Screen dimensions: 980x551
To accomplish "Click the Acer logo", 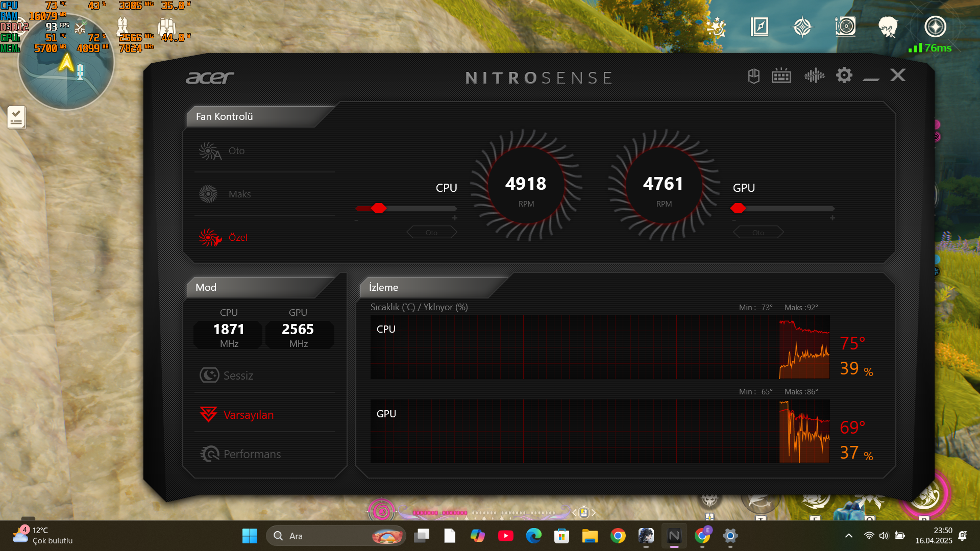I will coord(210,77).
